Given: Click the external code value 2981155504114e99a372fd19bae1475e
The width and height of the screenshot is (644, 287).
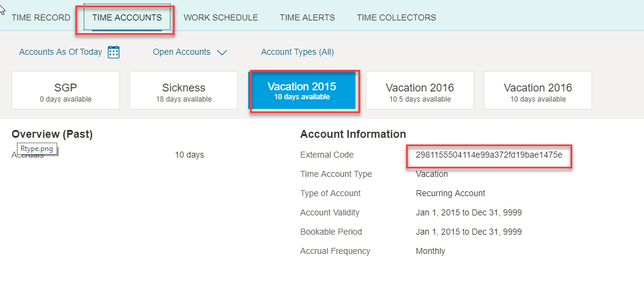Looking at the screenshot, I should (489, 155).
